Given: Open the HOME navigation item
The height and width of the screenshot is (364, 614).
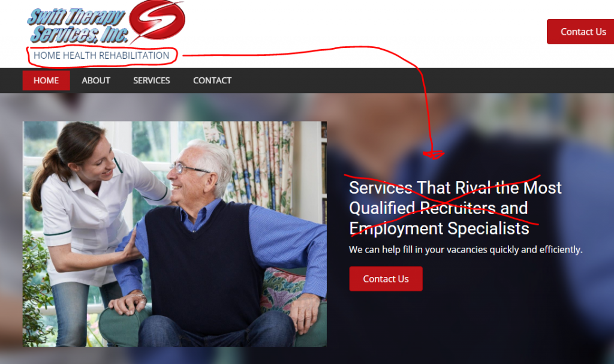Looking at the screenshot, I should (x=46, y=80).
